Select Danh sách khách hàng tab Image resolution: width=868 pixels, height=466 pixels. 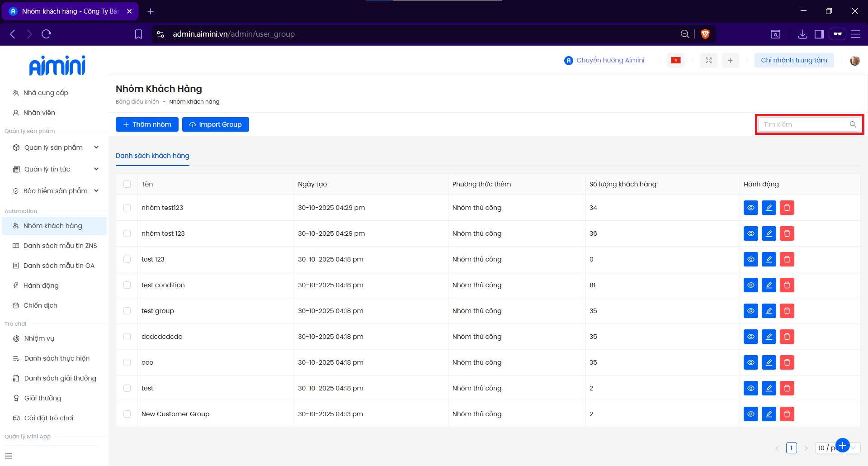coord(152,156)
